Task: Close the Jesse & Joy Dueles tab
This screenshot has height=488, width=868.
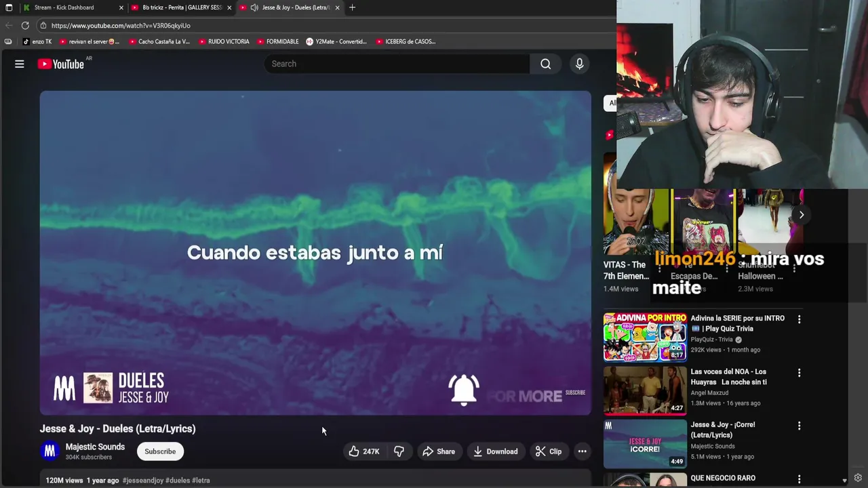Action: coord(337,7)
